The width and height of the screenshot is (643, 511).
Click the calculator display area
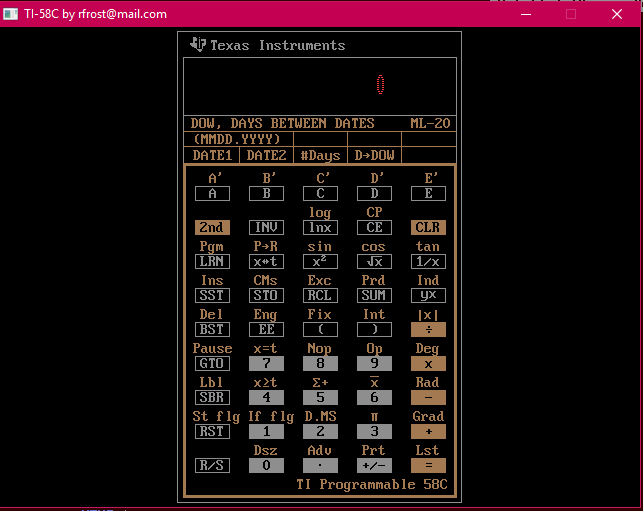(x=320, y=86)
